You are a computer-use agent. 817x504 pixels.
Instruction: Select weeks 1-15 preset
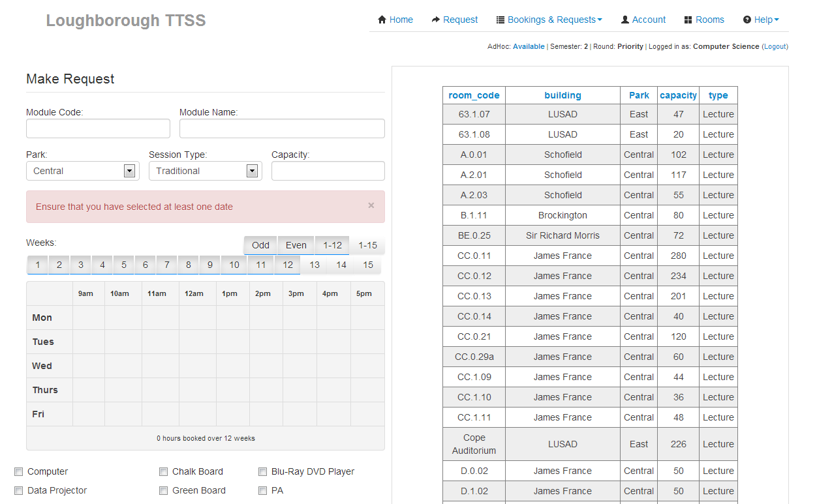coord(368,245)
